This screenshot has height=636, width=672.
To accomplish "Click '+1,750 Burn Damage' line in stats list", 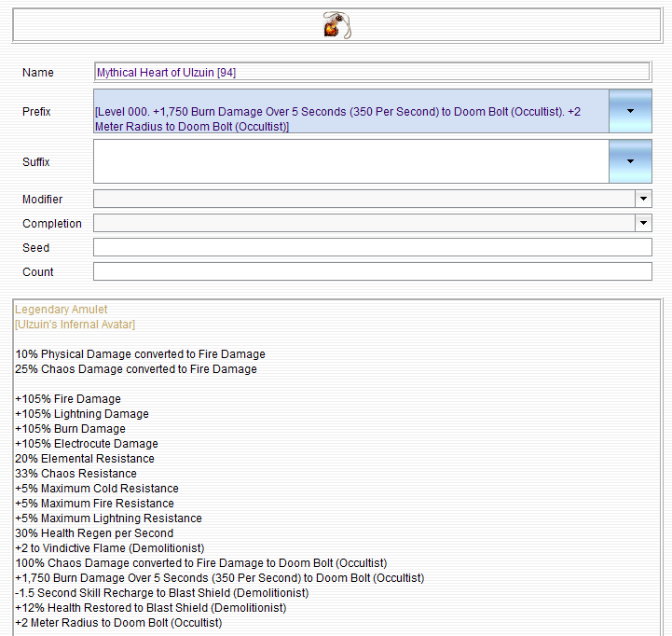I will pyautogui.click(x=219, y=578).
